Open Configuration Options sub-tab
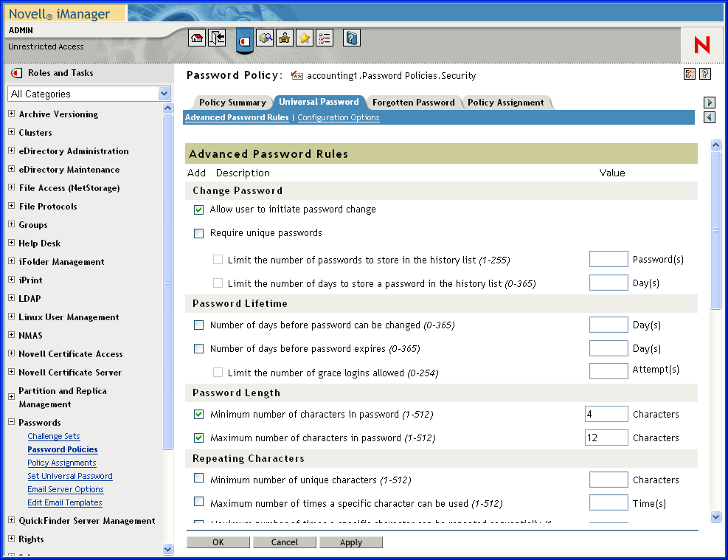 click(339, 118)
